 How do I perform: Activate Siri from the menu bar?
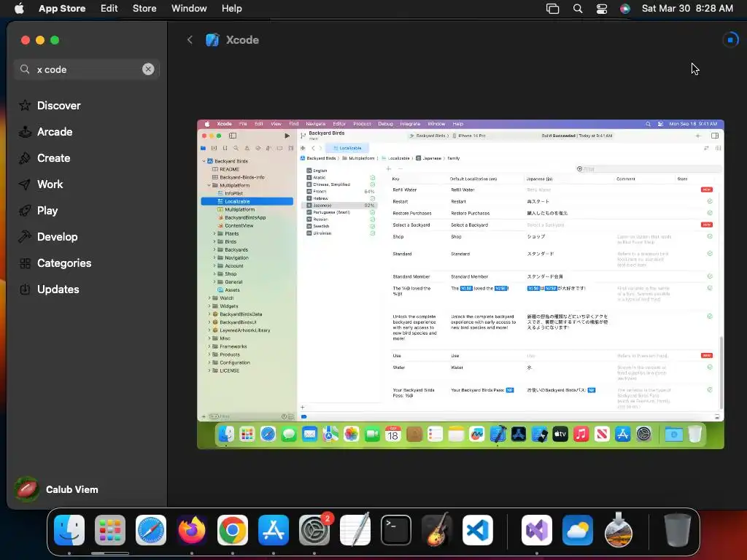[x=625, y=8]
